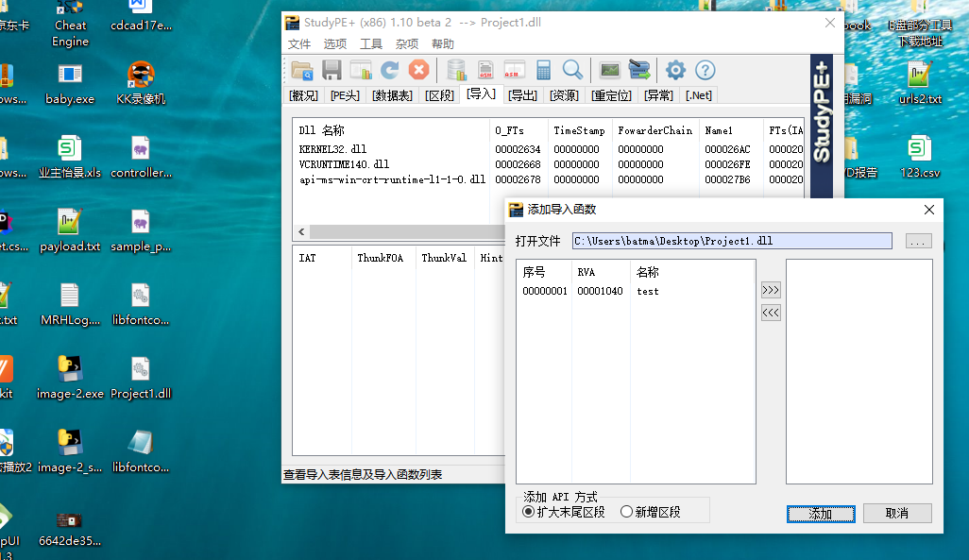Click the Dll 名称 column header

pyautogui.click(x=391, y=130)
